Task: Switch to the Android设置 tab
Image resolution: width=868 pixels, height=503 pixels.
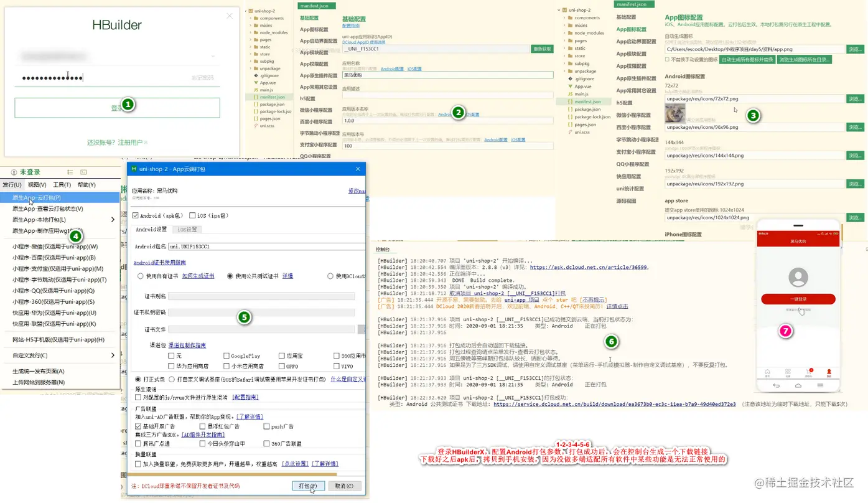Action: (x=151, y=230)
